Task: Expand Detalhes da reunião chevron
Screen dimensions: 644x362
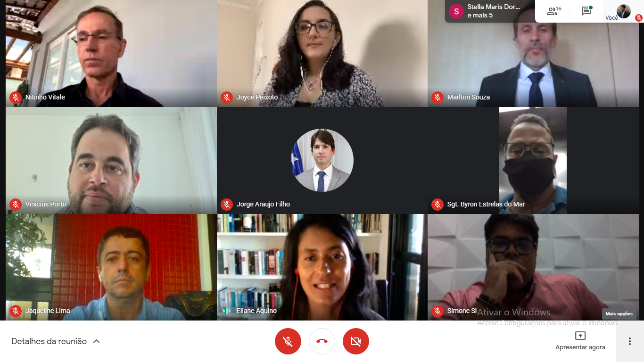Action: coord(96,341)
